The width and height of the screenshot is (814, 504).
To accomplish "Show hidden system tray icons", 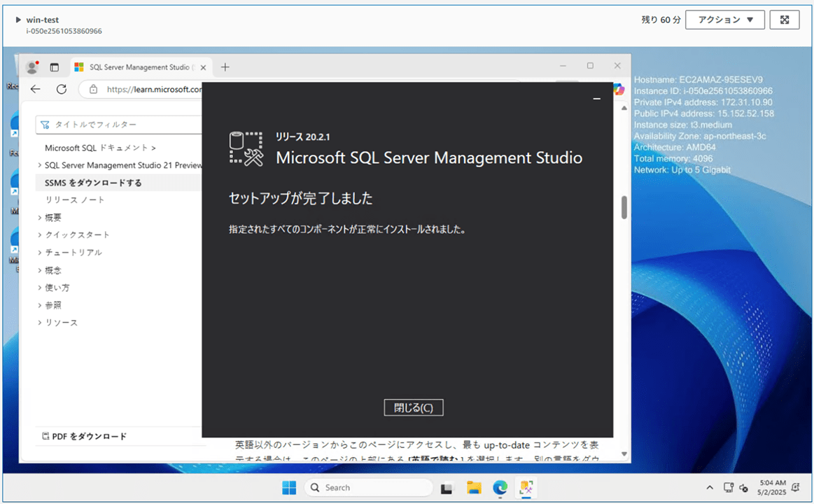I will [x=710, y=487].
